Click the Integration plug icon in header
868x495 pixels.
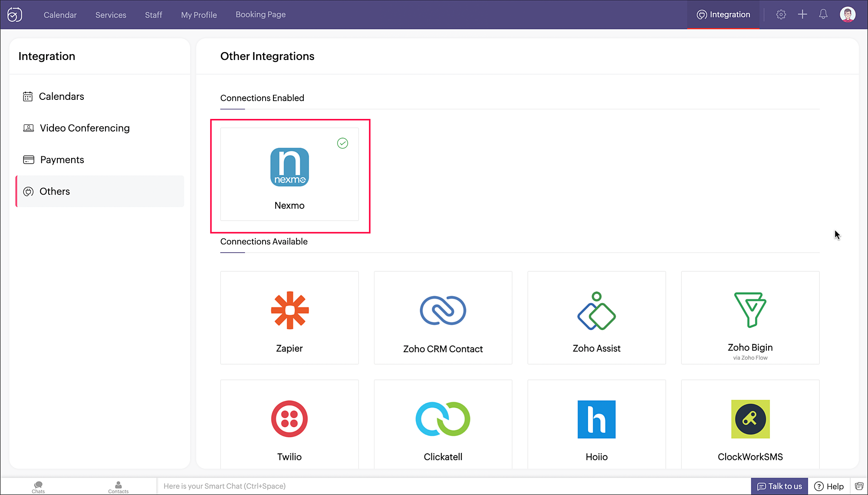pyautogui.click(x=702, y=15)
